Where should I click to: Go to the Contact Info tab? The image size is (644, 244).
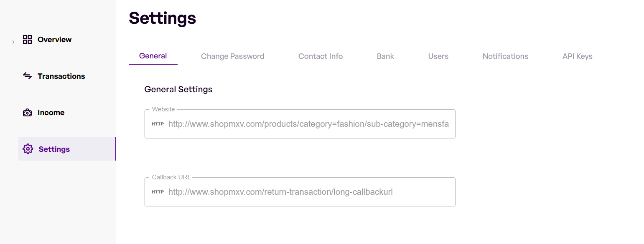[x=321, y=56]
